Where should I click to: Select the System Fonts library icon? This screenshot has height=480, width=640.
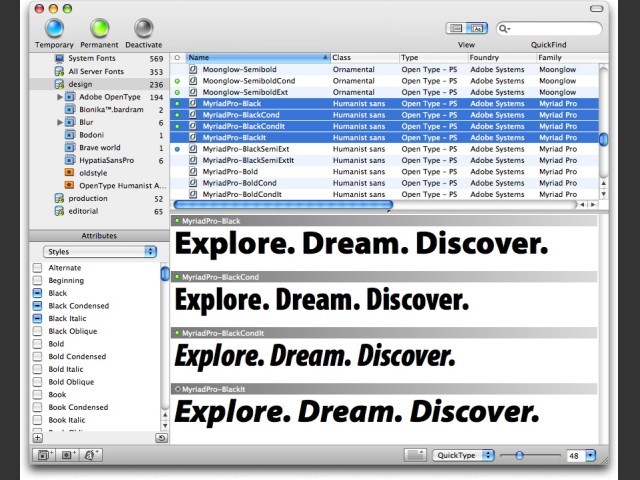[59, 58]
